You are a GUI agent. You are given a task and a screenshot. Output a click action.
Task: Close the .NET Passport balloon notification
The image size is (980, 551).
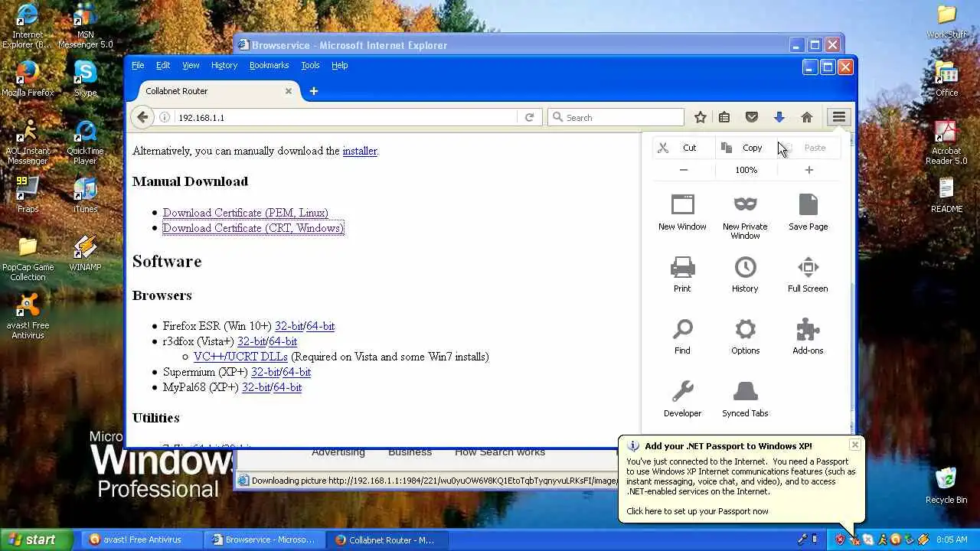tap(855, 445)
